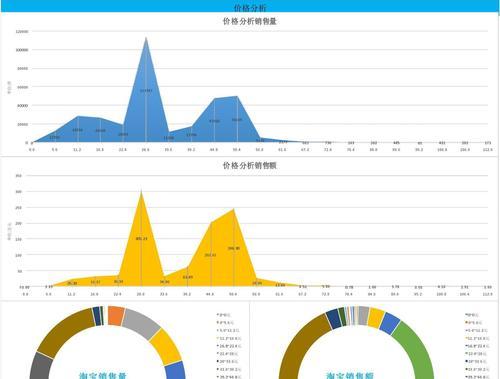Click the 40000 label on the sales-volume Y axis

tap(23, 106)
